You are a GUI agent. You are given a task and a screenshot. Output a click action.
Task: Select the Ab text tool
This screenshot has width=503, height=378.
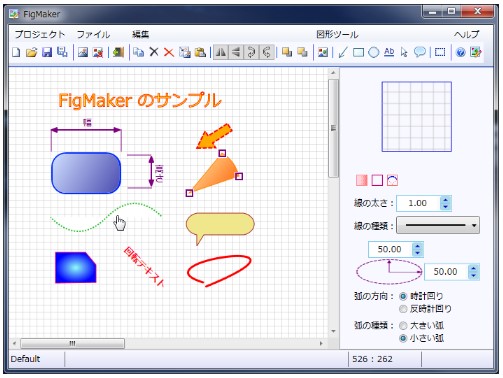(x=389, y=52)
